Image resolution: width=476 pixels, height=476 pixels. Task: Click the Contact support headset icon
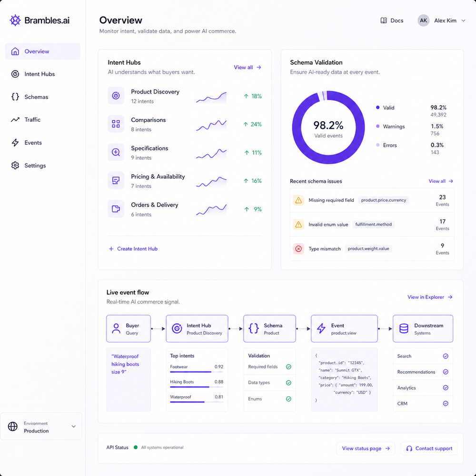tap(409, 448)
